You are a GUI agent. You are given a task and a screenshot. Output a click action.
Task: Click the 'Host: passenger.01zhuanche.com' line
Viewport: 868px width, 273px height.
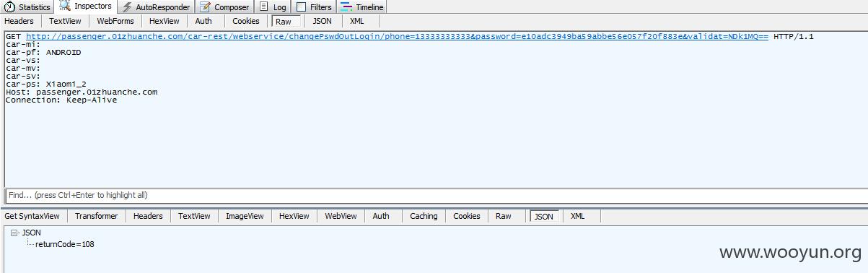[82, 92]
